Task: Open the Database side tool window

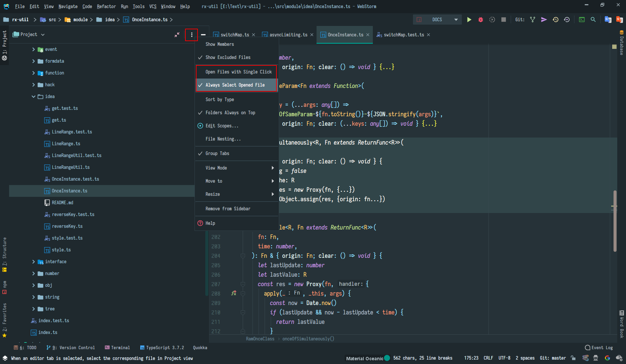Action: [x=622, y=43]
